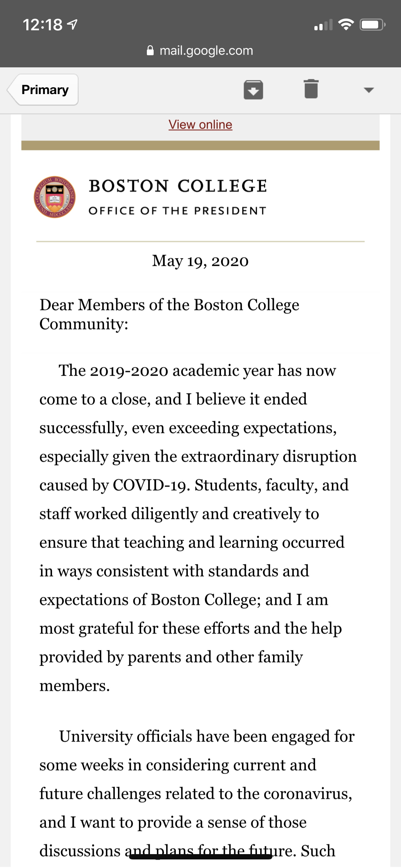The height and width of the screenshot is (868, 401).
Task: Tap the cellular signal bars icon
Action: (x=323, y=25)
